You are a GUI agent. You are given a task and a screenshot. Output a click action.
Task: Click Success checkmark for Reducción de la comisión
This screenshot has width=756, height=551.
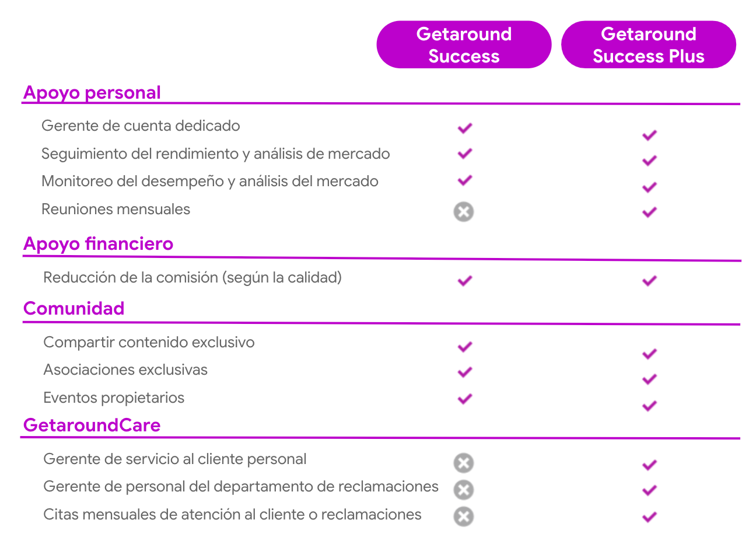465,281
